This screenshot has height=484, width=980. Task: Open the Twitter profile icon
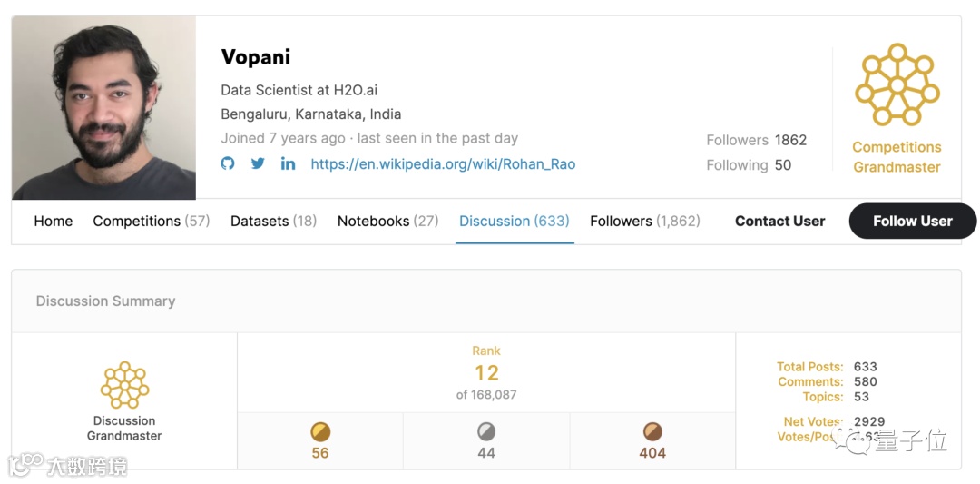[258, 164]
